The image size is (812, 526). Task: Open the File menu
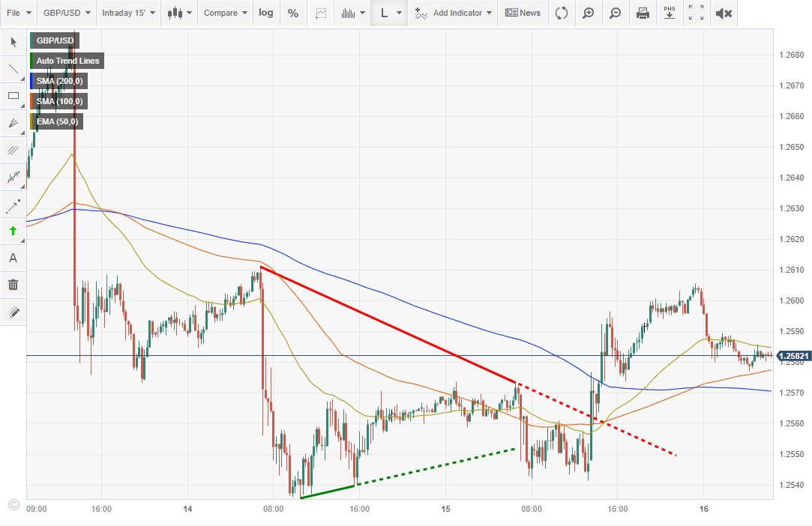coord(19,13)
